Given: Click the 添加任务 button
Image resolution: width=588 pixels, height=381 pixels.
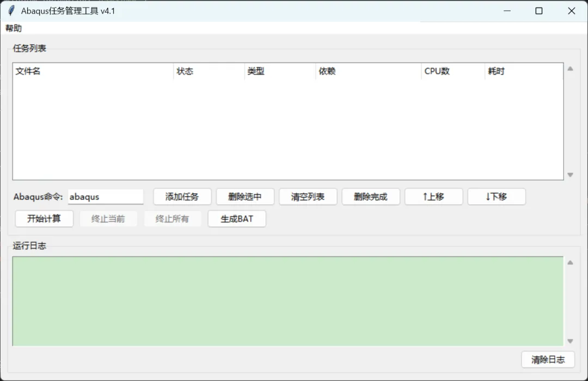Looking at the screenshot, I should coord(182,196).
